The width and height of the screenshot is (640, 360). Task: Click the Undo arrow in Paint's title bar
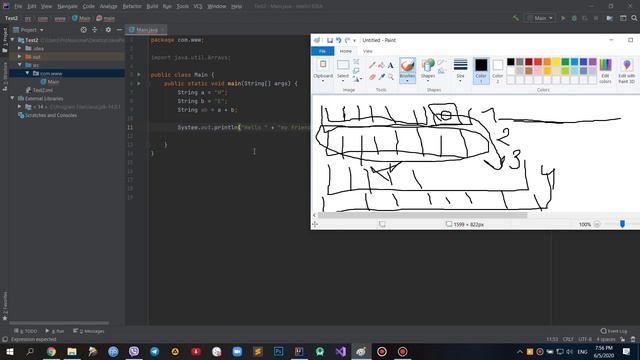338,40
